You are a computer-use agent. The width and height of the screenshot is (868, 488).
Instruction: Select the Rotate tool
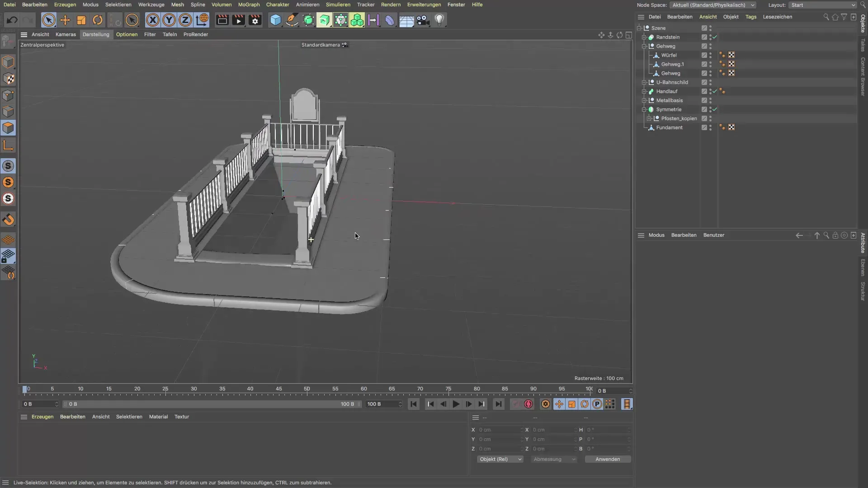click(98, 20)
